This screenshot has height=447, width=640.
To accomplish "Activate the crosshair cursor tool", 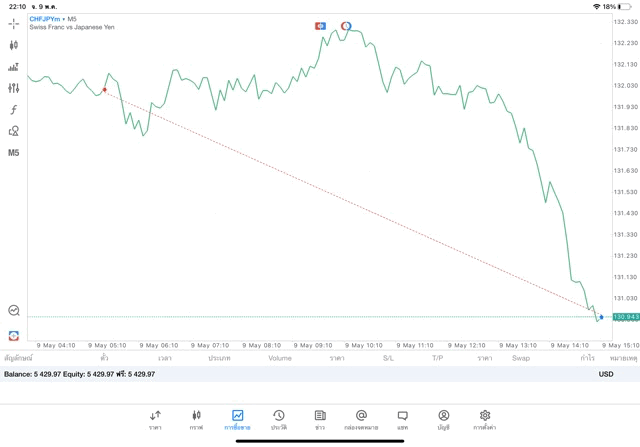I will (x=14, y=23).
